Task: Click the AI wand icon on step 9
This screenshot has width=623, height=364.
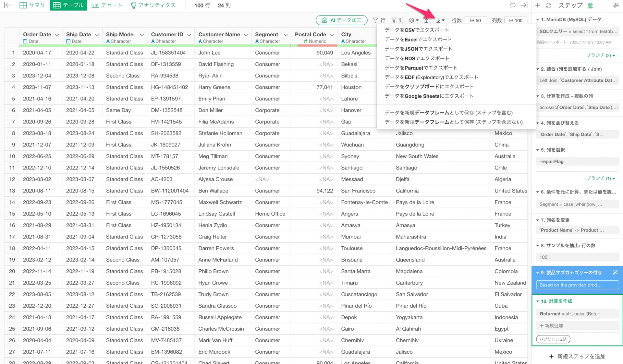Action: (615, 273)
